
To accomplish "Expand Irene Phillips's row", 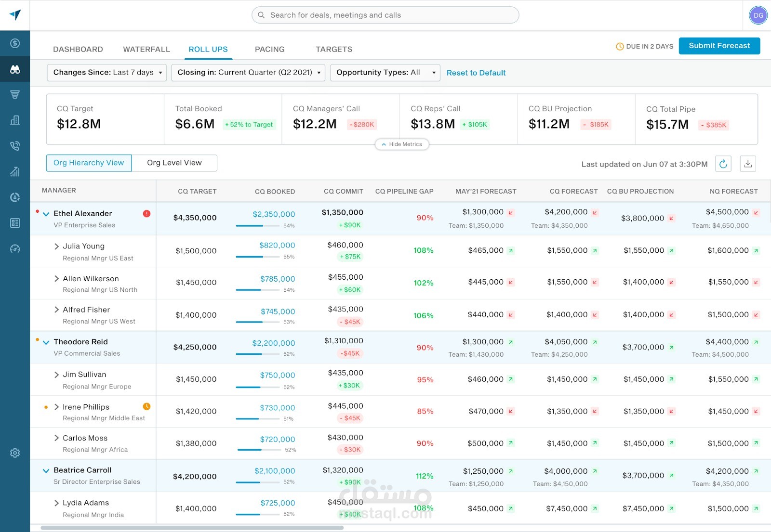I will coord(57,407).
